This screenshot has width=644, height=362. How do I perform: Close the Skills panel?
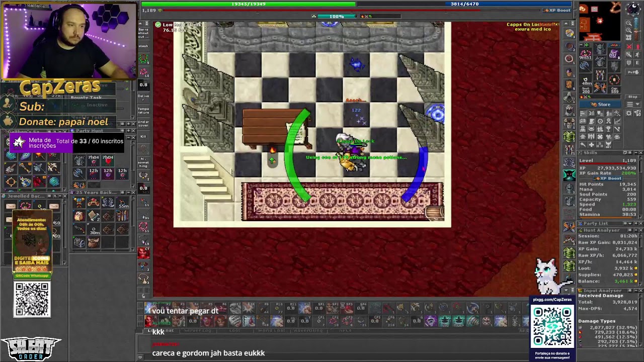[640, 153]
